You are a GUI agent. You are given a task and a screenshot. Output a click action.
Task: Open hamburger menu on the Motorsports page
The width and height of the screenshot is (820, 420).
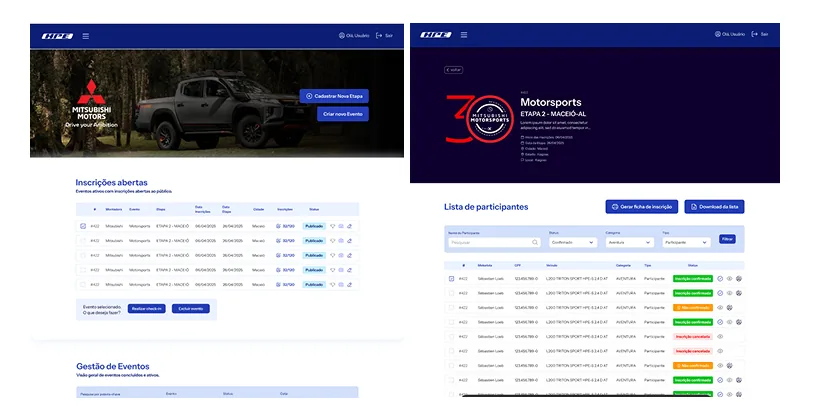coord(464,35)
